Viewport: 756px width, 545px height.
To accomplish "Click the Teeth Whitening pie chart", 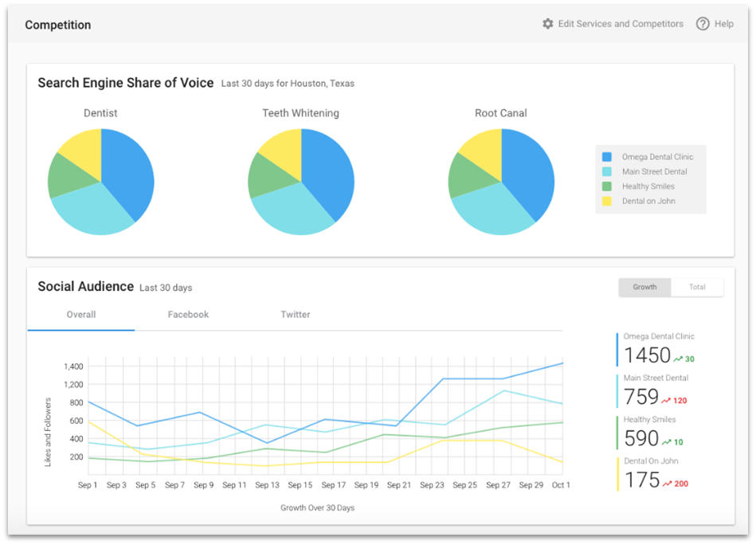I will (x=301, y=182).
